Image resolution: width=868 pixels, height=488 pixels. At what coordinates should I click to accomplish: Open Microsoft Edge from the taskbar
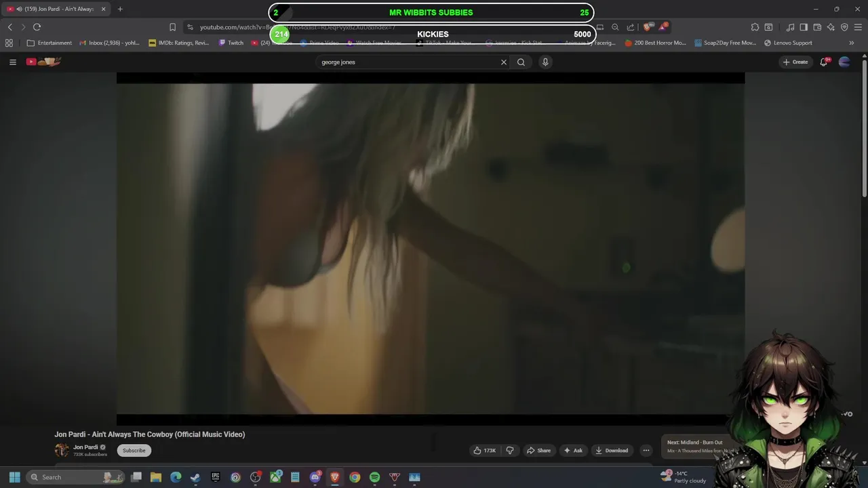pyautogui.click(x=176, y=477)
